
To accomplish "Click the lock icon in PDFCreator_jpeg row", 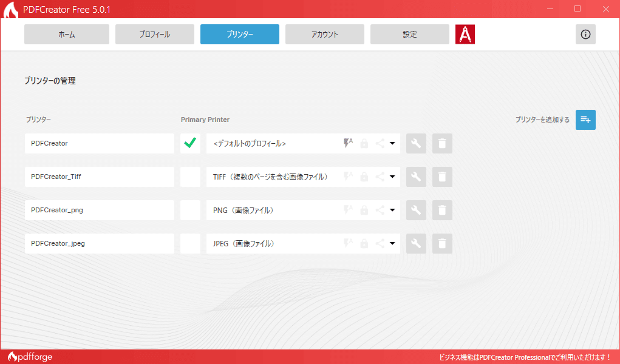I will (364, 243).
